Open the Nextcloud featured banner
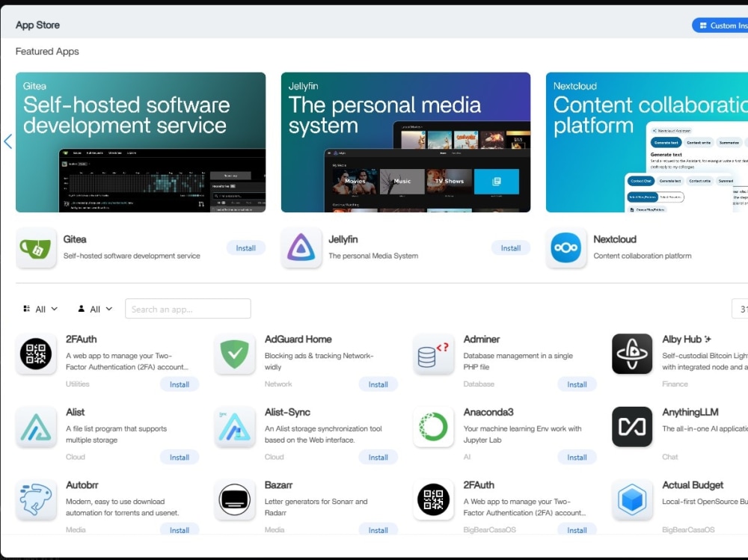Screen dimensions: 748x560 pyautogui.click(x=647, y=142)
